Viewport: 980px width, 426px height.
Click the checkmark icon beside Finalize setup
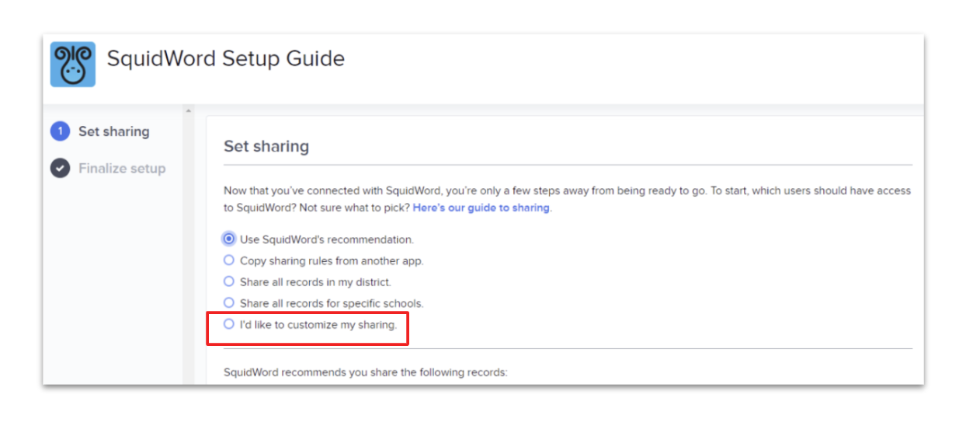pyautogui.click(x=60, y=168)
